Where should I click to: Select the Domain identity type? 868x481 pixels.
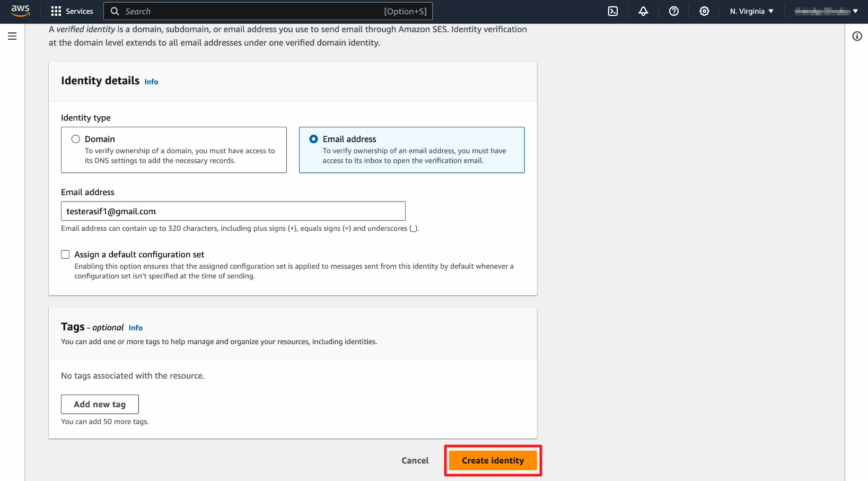(x=76, y=139)
